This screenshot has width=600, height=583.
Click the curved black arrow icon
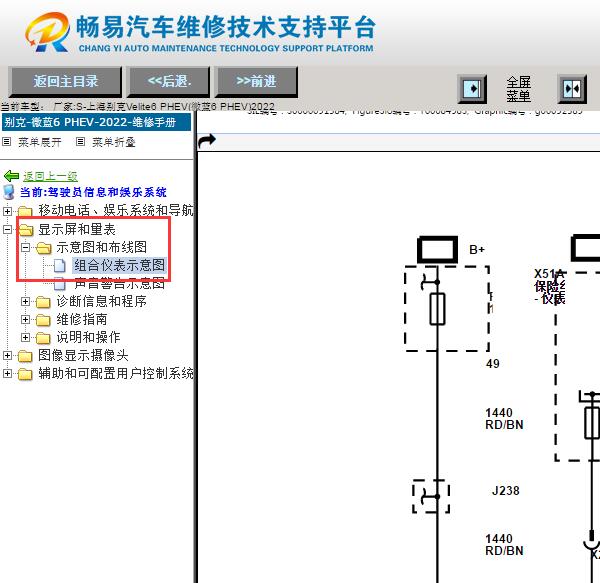[207, 141]
